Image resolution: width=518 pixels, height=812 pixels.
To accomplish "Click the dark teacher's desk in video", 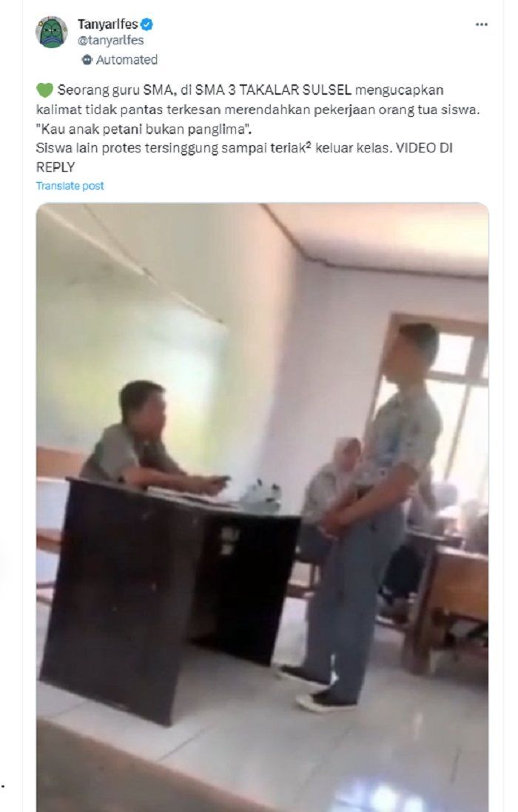I will [168, 598].
